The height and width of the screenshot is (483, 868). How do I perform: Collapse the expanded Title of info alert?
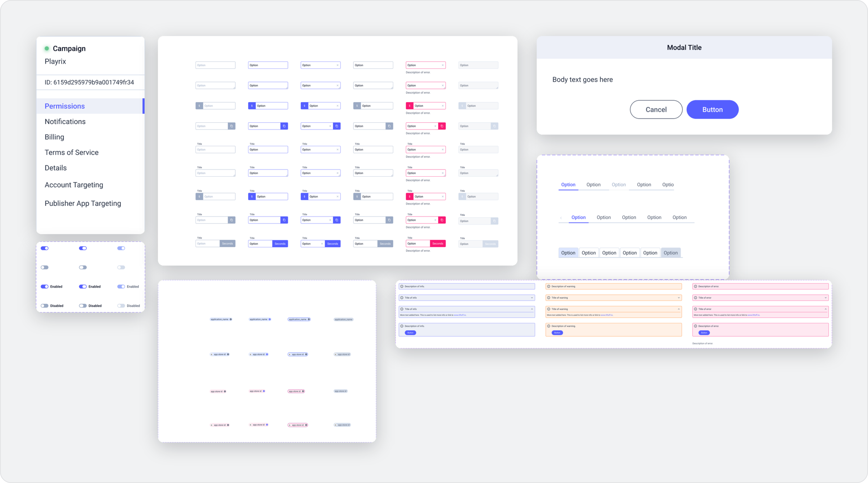tap(532, 309)
